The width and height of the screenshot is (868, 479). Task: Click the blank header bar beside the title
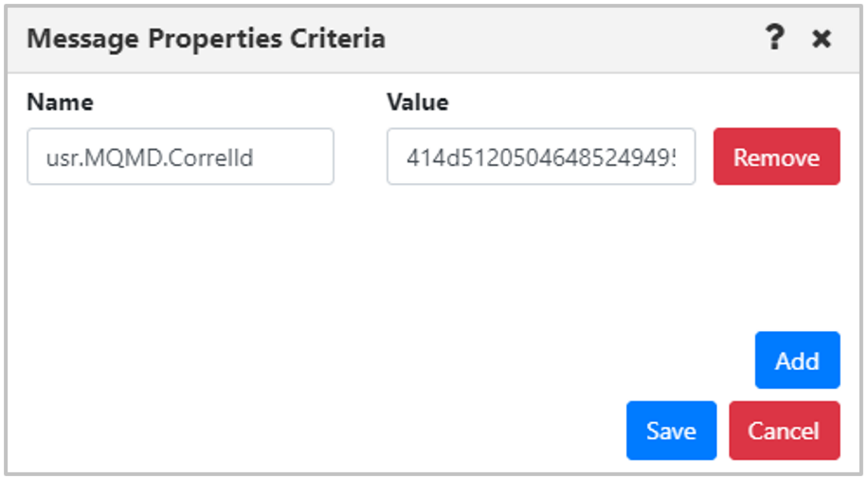pyautogui.click(x=570, y=39)
